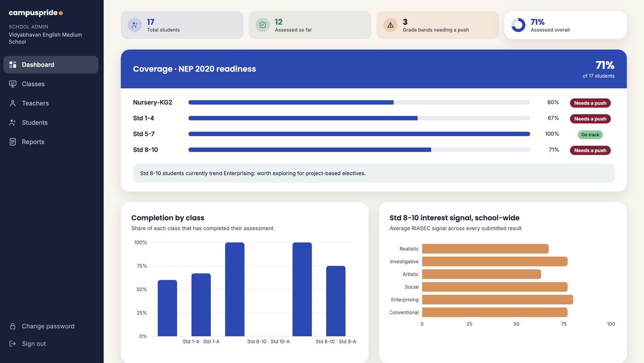
Task: Click the 100% value for Std 5-7
Action: coord(552,134)
